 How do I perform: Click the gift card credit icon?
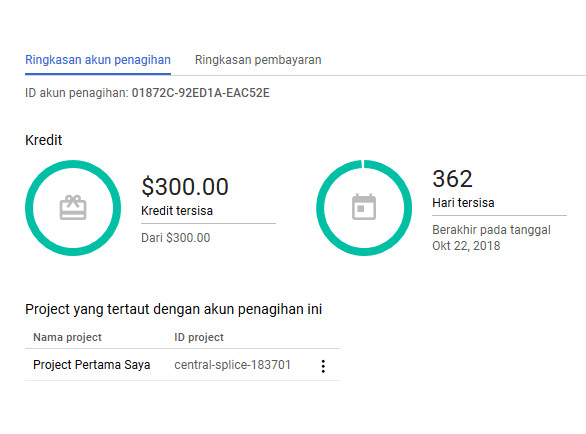pyautogui.click(x=73, y=208)
